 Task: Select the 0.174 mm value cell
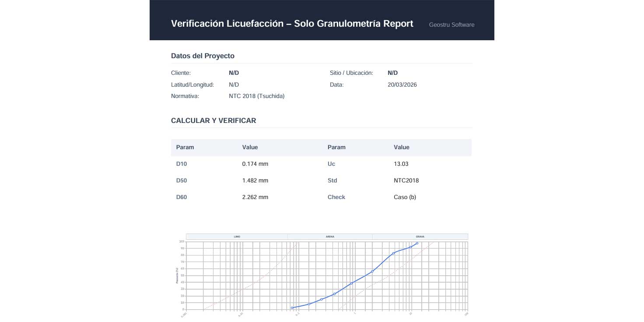click(255, 164)
